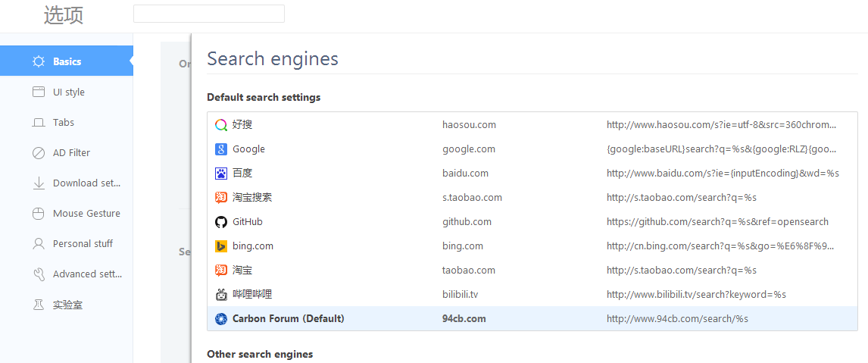Click the 实验室 flask icon

(38, 304)
